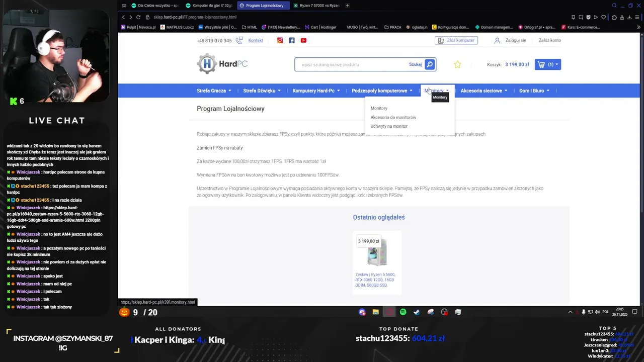The width and height of the screenshot is (644, 362).
Task: Open browser downloads icon
Action: (x=629, y=17)
